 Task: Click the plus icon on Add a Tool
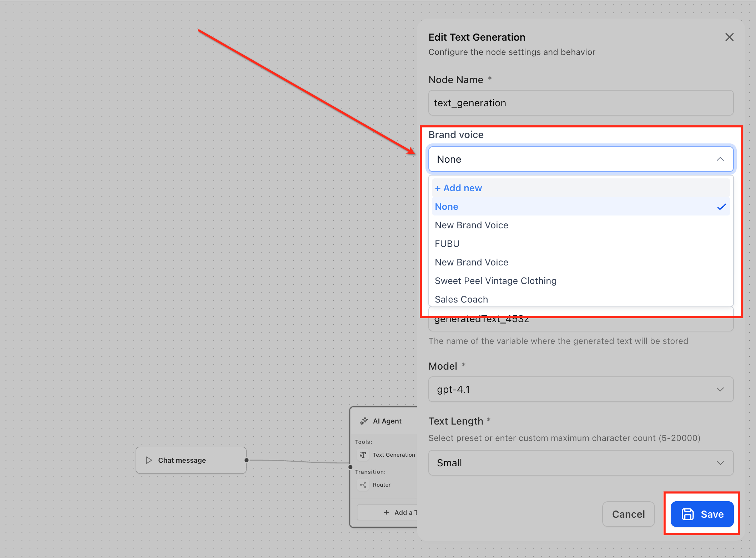tap(386, 512)
